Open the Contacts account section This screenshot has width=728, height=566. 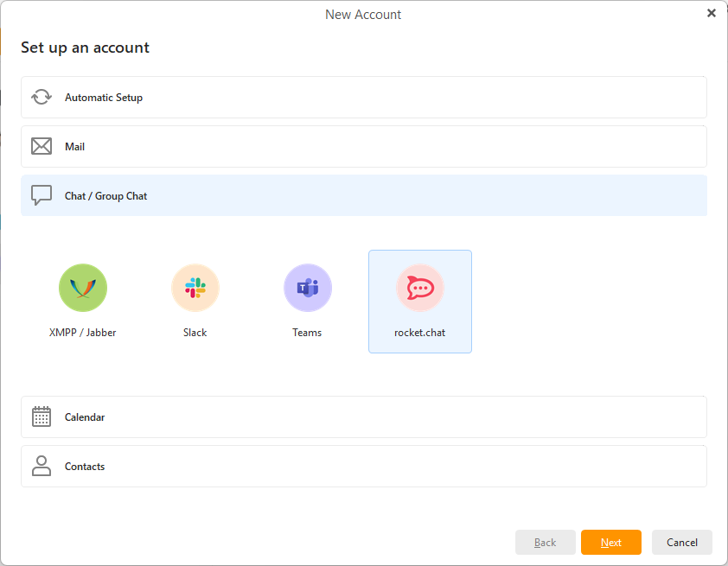[363, 467]
